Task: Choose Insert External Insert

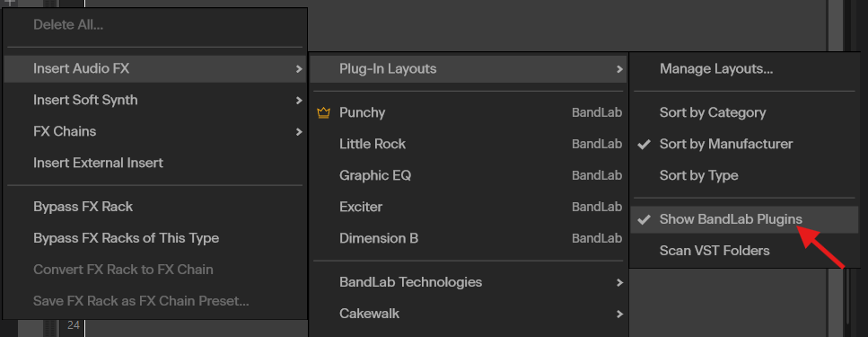Action: click(x=155, y=163)
